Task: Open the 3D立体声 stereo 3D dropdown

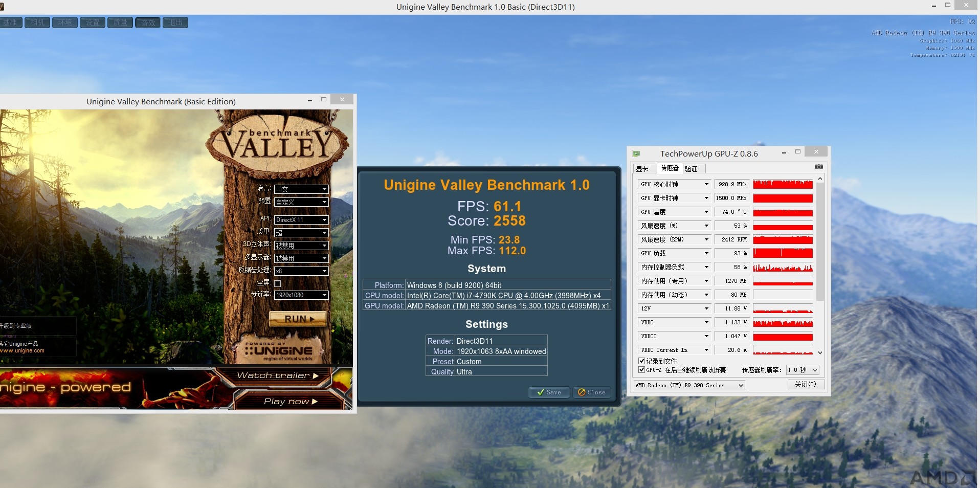Action: tap(301, 246)
